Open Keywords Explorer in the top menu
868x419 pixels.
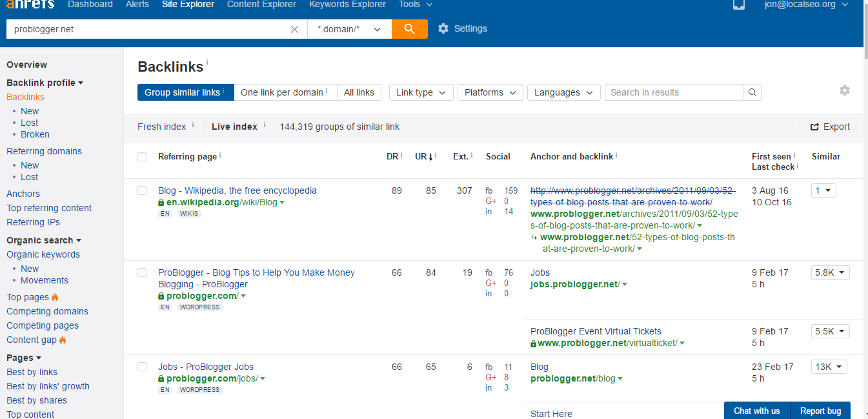coord(347,5)
